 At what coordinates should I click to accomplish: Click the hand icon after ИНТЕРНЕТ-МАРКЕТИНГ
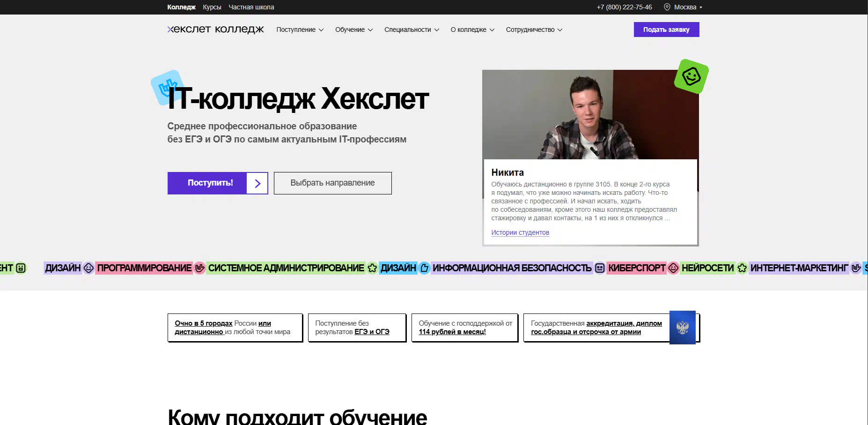click(856, 268)
